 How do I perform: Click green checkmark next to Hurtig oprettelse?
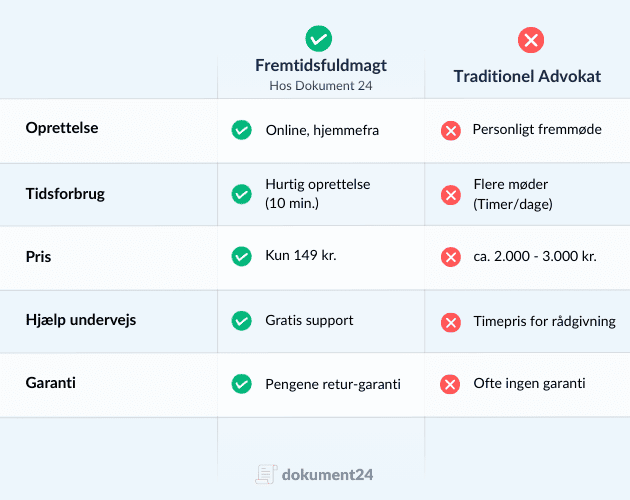click(241, 194)
